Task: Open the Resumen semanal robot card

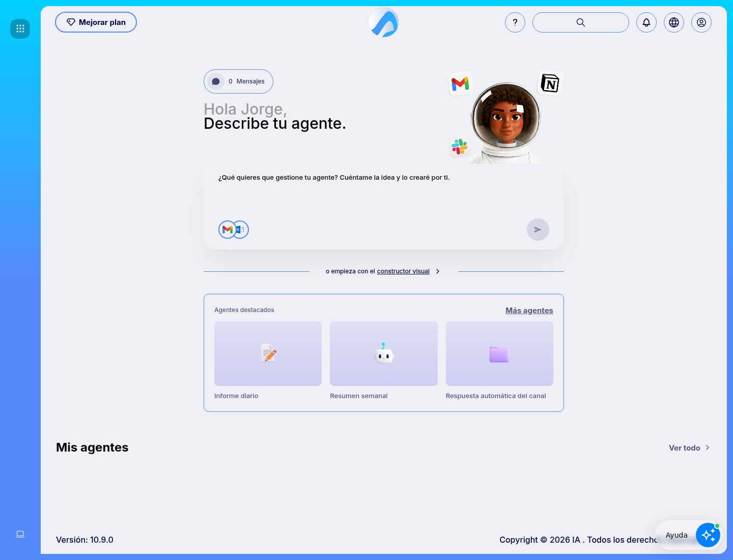Action: coord(384,353)
